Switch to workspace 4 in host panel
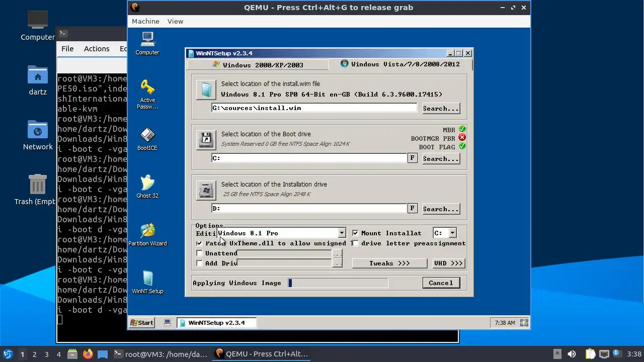Image resolution: width=644 pixels, height=362 pixels. click(x=58, y=354)
